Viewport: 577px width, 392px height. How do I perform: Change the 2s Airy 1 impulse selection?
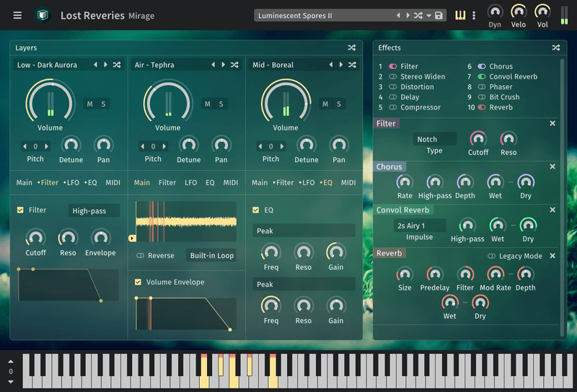420,226
